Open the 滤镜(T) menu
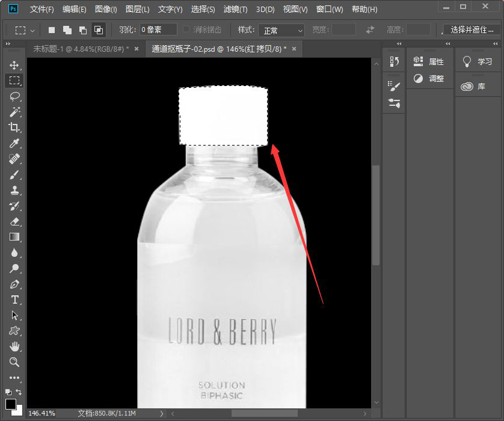 pyautogui.click(x=235, y=10)
